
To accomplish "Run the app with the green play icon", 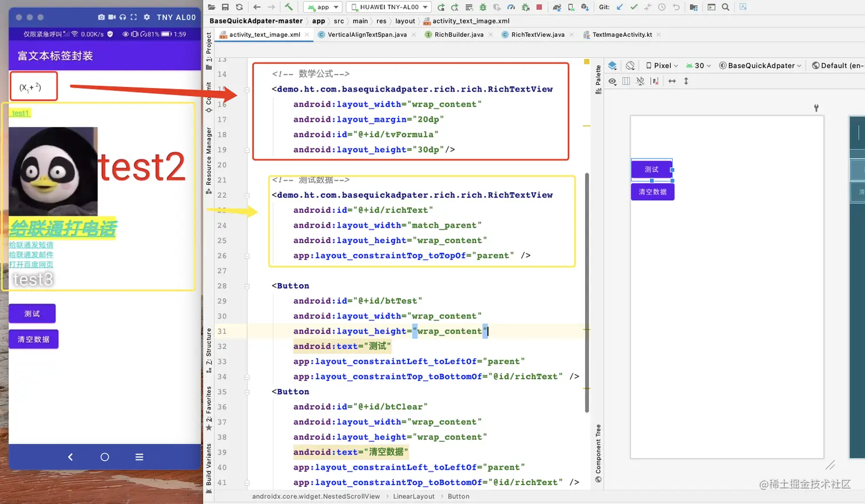I will pyautogui.click(x=441, y=7).
